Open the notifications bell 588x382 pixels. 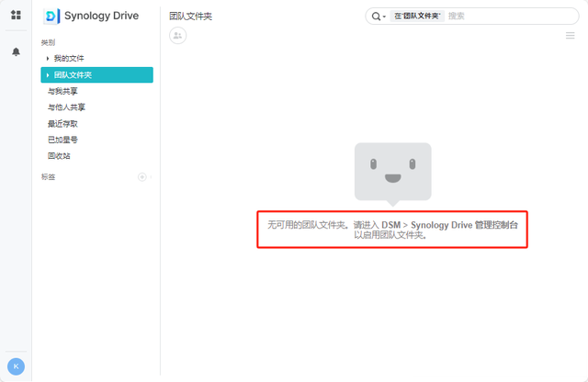point(16,51)
